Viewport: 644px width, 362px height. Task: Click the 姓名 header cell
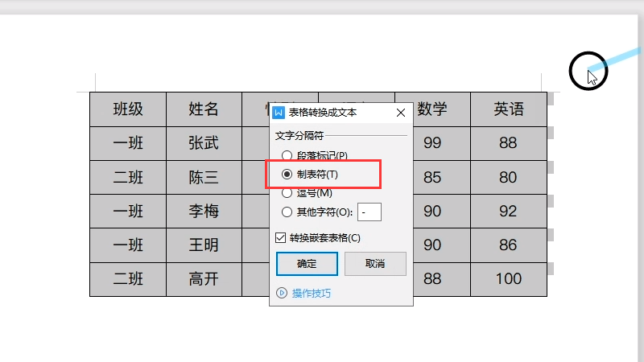click(204, 109)
